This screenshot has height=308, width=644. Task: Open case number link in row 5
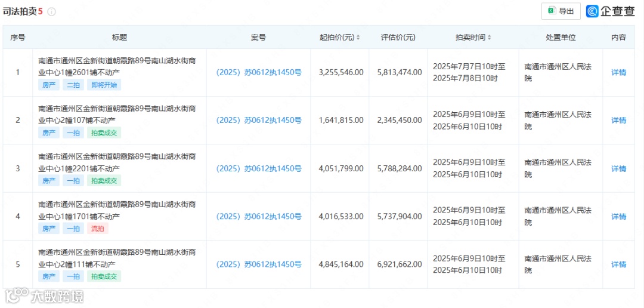pos(259,264)
